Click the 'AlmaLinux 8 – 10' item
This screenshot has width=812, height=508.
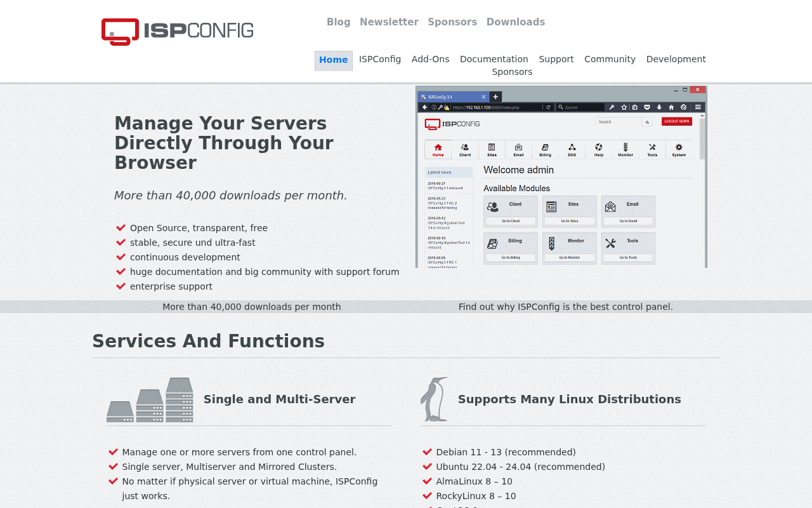475,481
